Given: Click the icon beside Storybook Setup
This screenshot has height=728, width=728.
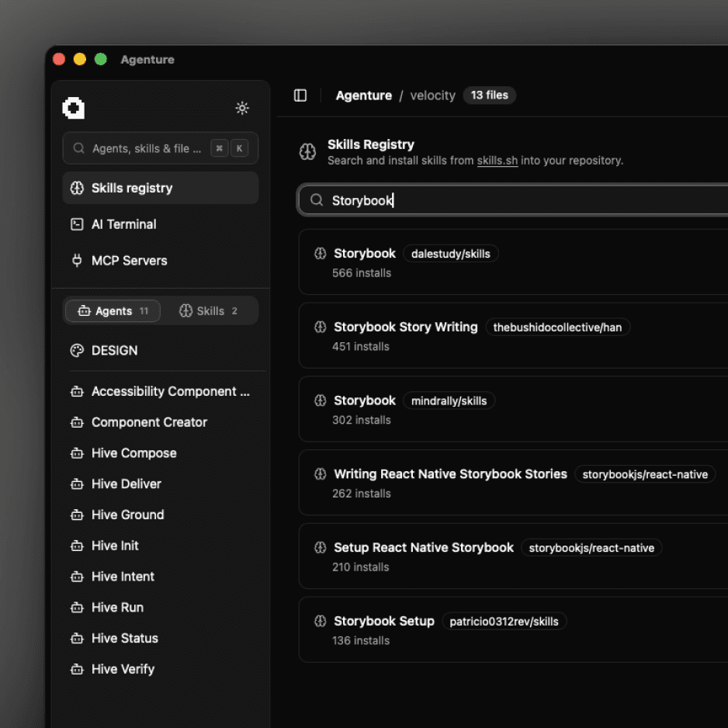Looking at the screenshot, I should [x=321, y=621].
